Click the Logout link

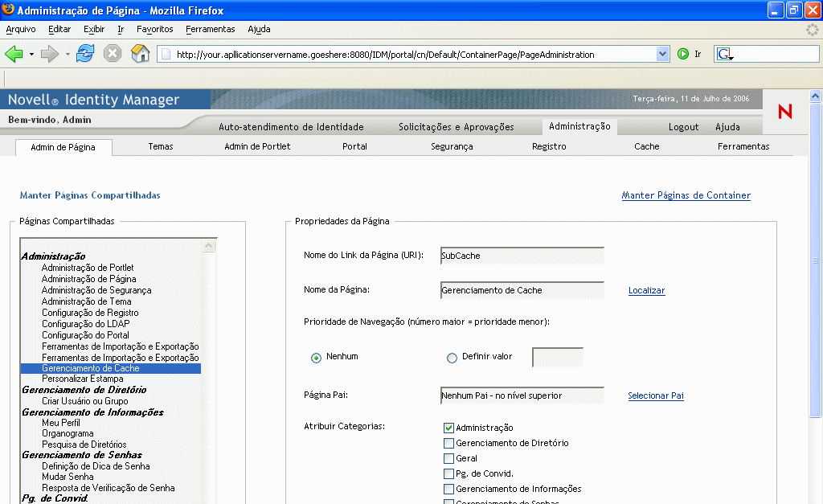pos(683,127)
